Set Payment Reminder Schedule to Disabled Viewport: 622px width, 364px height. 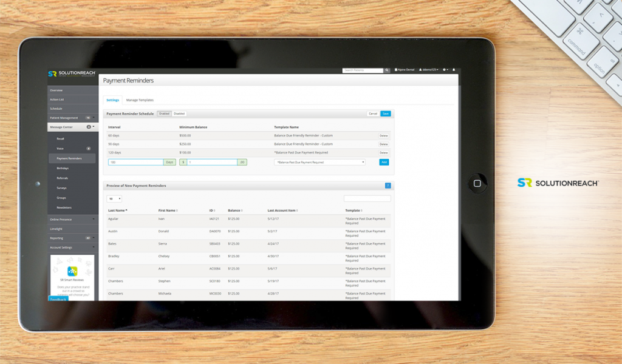pyautogui.click(x=179, y=113)
